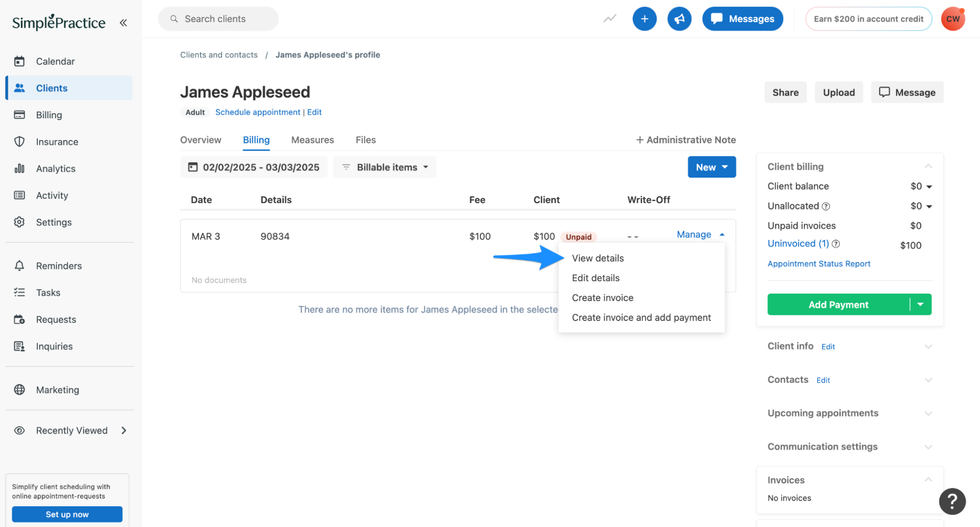The width and height of the screenshot is (980, 527).
Task: Open Messages in the top bar
Action: click(742, 19)
